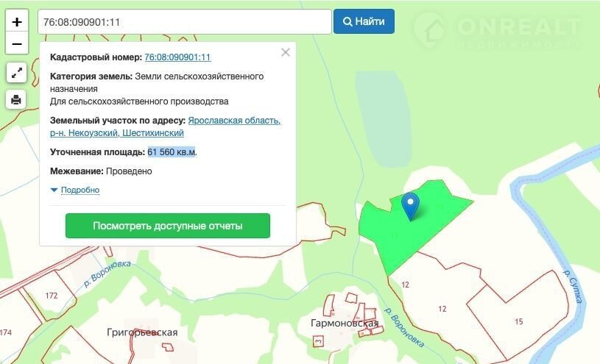Screen dimensions: 600x364
Task: Click the Гармоновская village label
Action: click(x=345, y=324)
